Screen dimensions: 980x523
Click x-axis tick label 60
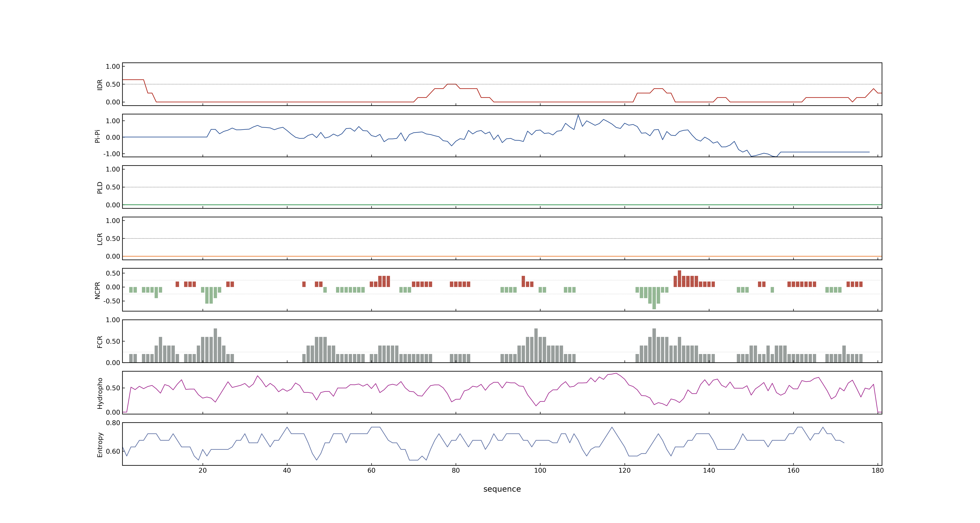tap(371, 470)
